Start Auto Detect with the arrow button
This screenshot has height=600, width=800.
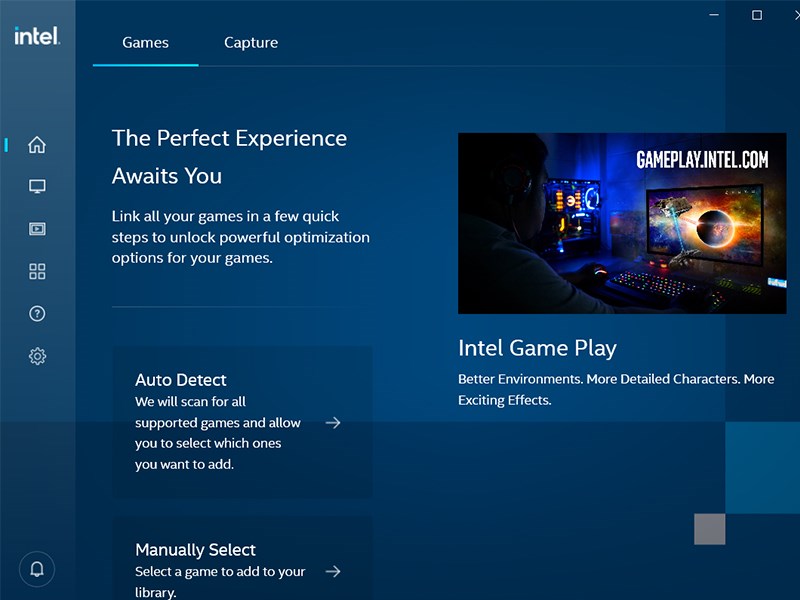333,423
